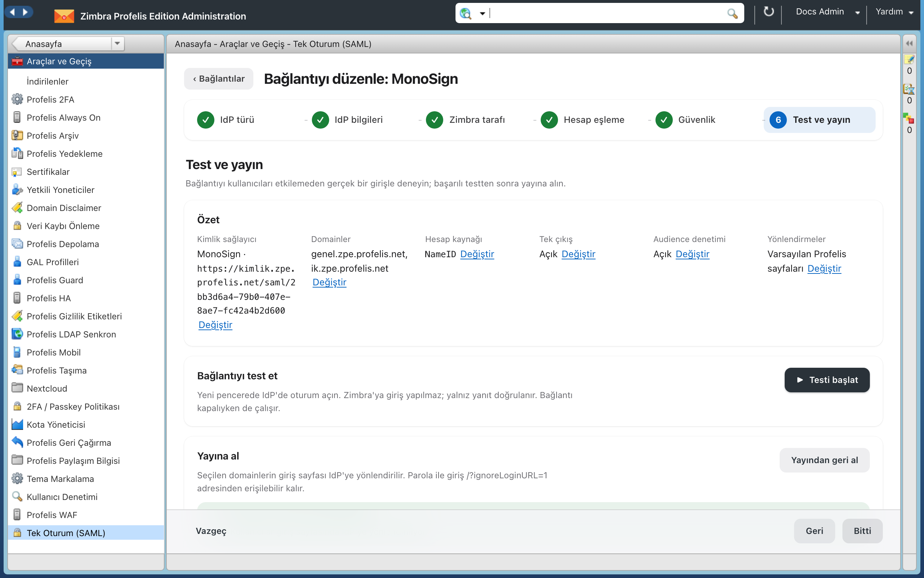Image resolution: width=924 pixels, height=578 pixels.
Task: Click Kota Yöneticisi chart icon
Action: pos(17,424)
